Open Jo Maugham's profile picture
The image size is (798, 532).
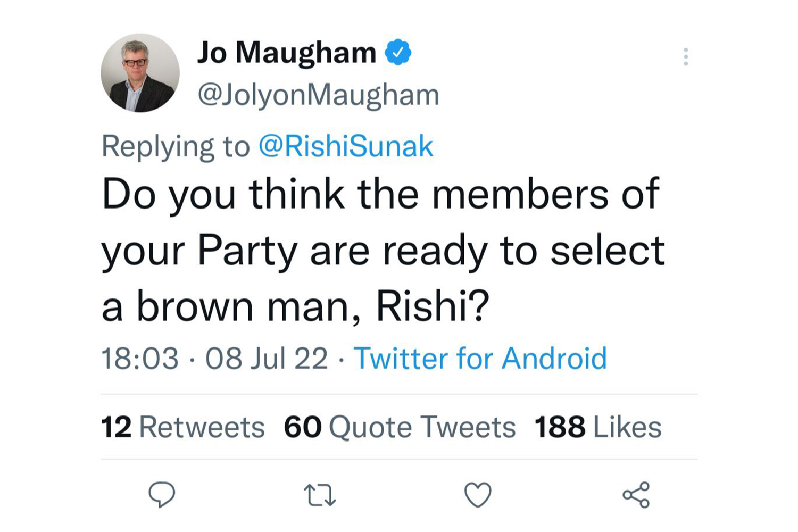[x=140, y=73]
